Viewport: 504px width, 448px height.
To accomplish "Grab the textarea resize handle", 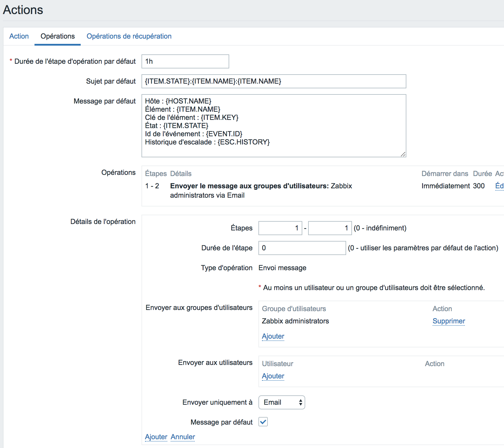I will 403,154.
